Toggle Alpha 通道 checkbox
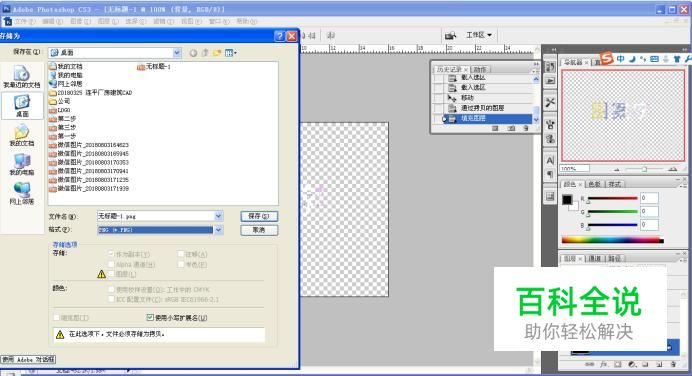The width and height of the screenshot is (692, 376). point(111,264)
